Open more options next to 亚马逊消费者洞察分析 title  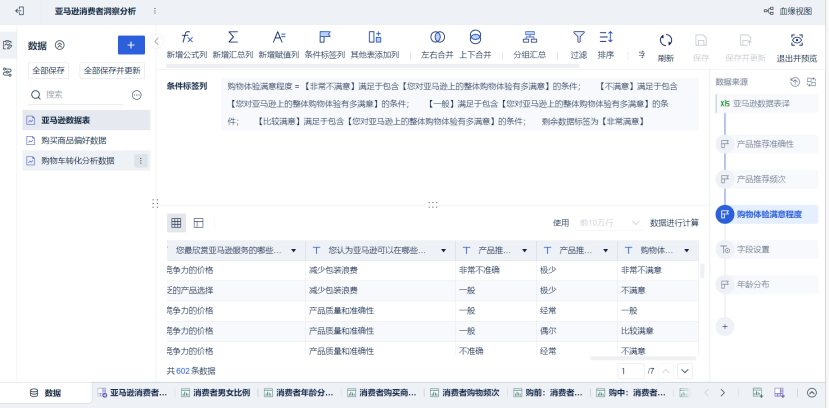(x=154, y=11)
